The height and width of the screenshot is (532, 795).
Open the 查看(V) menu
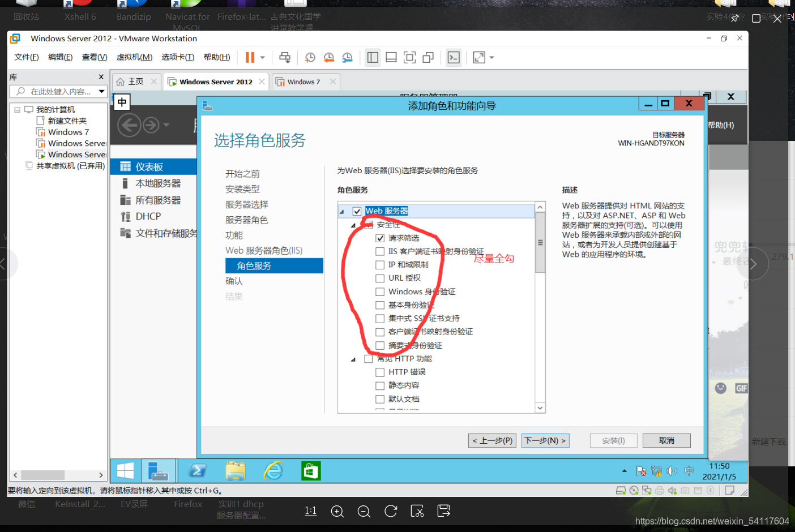click(95, 57)
